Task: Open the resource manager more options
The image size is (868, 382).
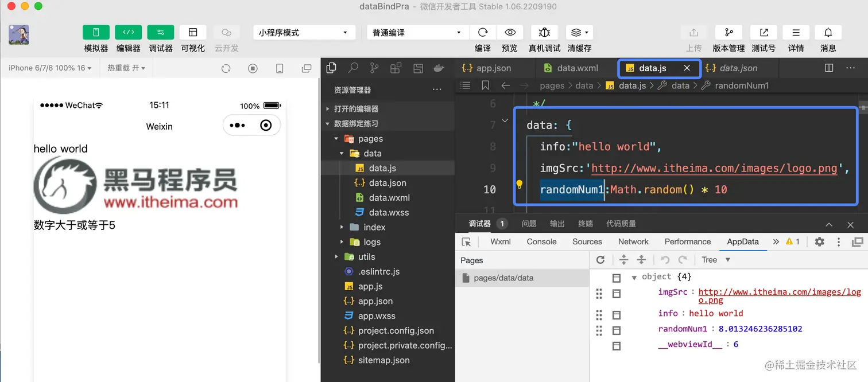Action: [x=437, y=89]
